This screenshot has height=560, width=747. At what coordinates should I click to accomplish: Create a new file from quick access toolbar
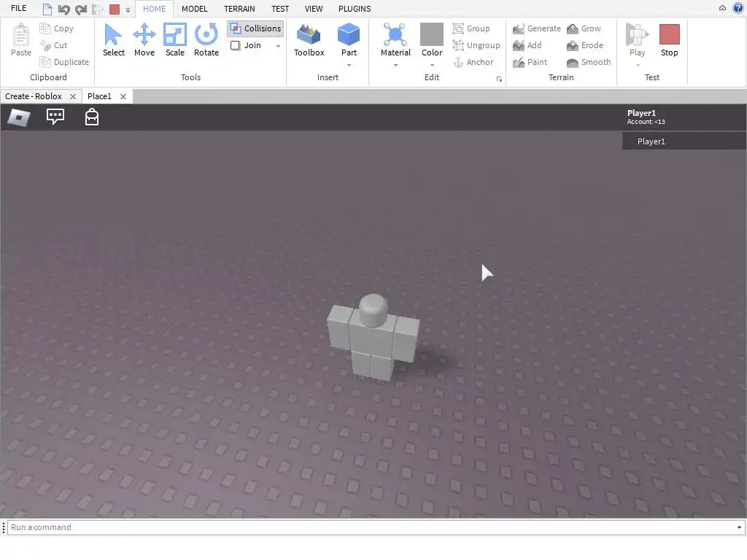(47, 9)
